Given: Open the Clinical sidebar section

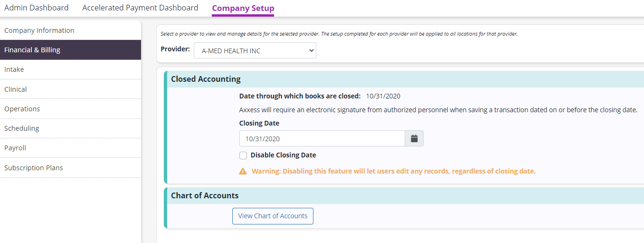Looking at the screenshot, I should click(16, 89).
